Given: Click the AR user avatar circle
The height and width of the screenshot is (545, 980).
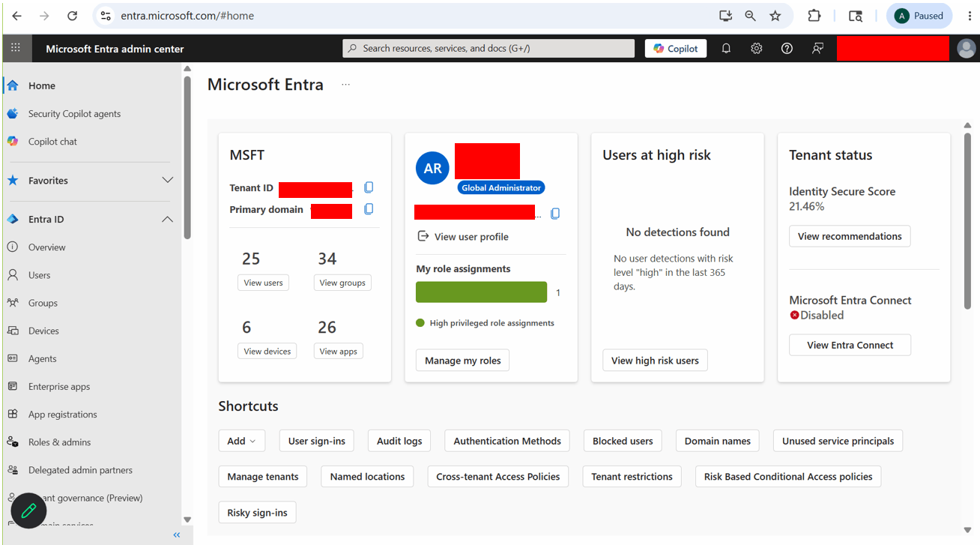Looking at the screenshot, I should 433,168.
